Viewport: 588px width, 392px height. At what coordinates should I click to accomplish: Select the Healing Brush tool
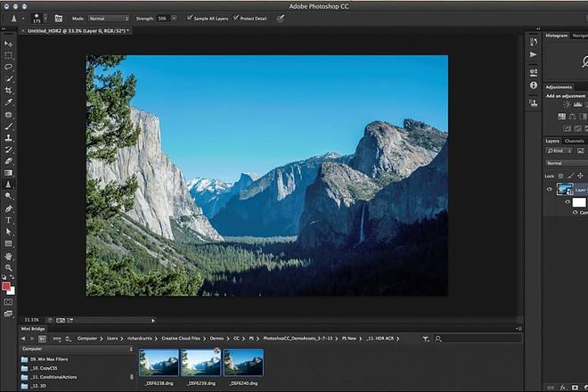click(8, 114)
